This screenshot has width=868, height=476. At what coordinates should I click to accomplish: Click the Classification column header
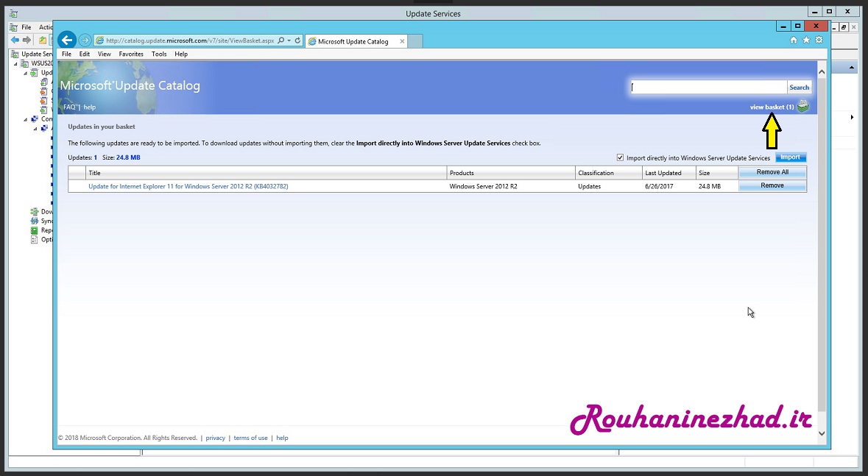point(609,173)
